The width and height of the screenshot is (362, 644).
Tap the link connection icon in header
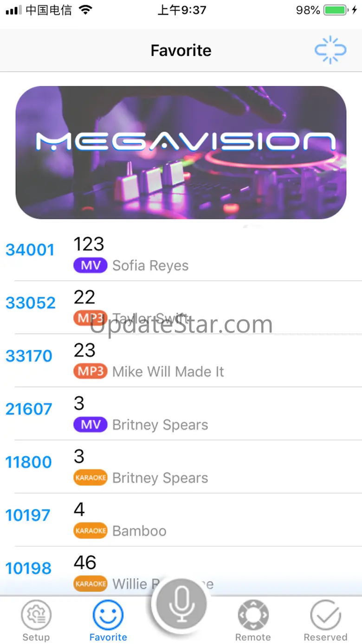point(330,50)
